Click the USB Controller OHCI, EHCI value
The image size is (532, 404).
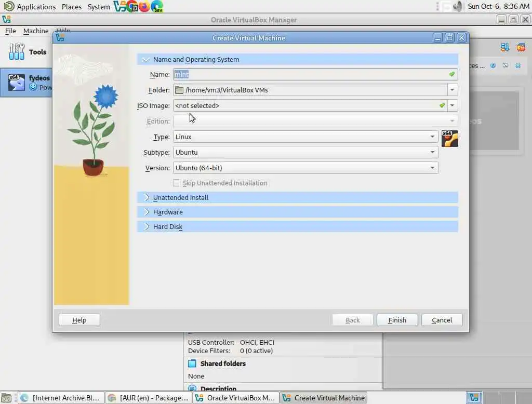[257, 342]
